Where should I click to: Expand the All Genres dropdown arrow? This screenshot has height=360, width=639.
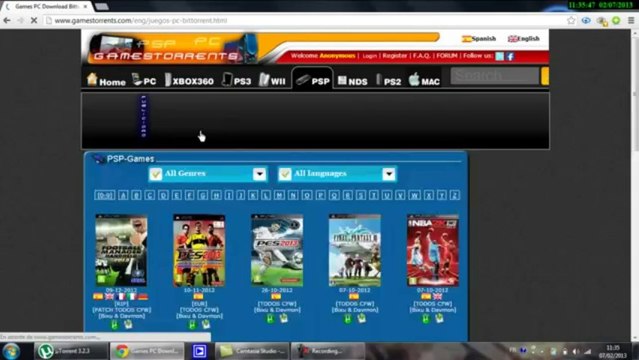point(259,174)
